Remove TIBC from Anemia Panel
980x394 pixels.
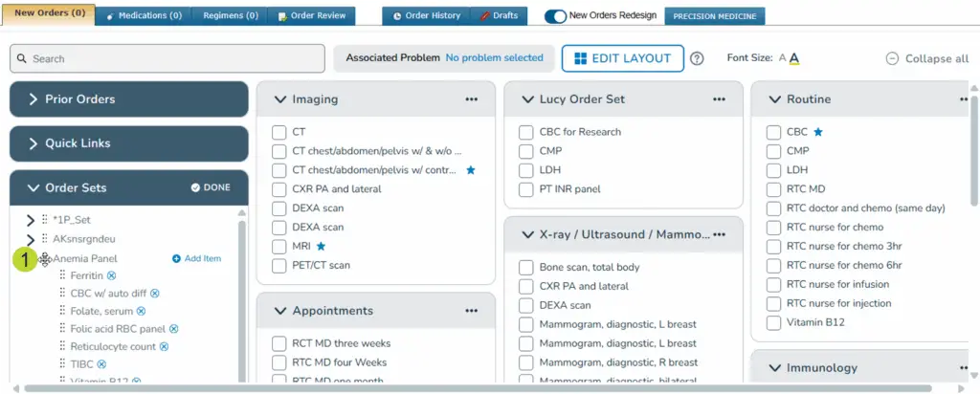tap(100, 364)
